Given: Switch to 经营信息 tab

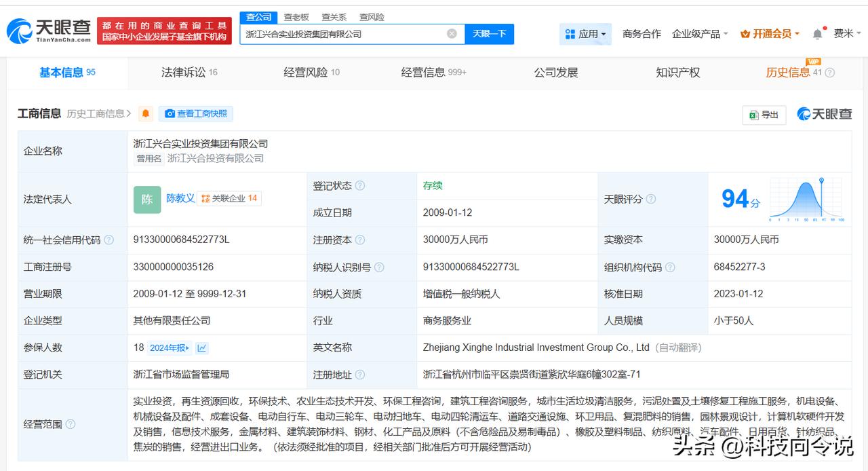Looking at the screenshot, I should click(434, 73).
